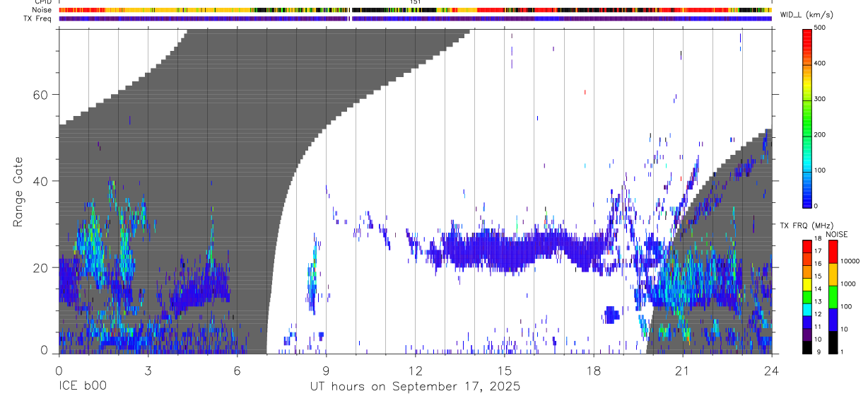Click the '20' tick on the Range Gate axis
868x401 pixels.
click(40, 267)
